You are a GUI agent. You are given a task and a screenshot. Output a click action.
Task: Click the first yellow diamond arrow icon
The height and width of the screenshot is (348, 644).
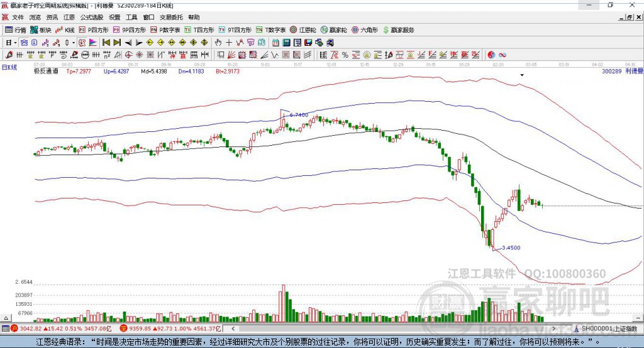(150, 42)
